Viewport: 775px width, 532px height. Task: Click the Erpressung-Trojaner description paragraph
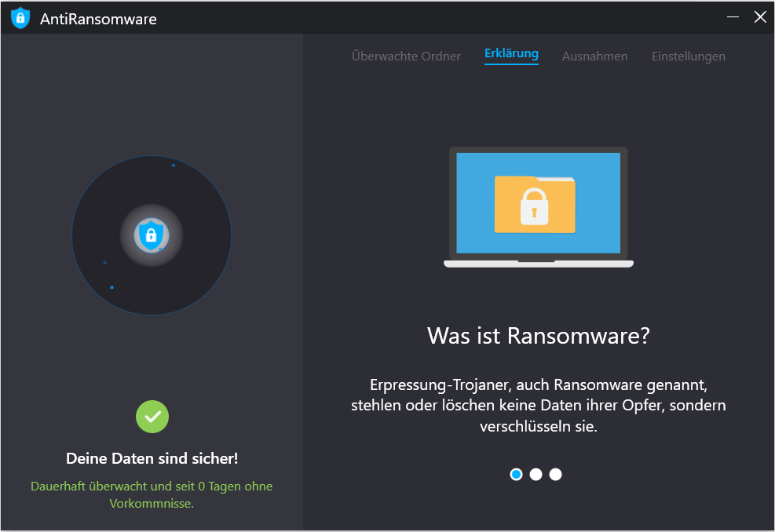[x=538, y=406]
